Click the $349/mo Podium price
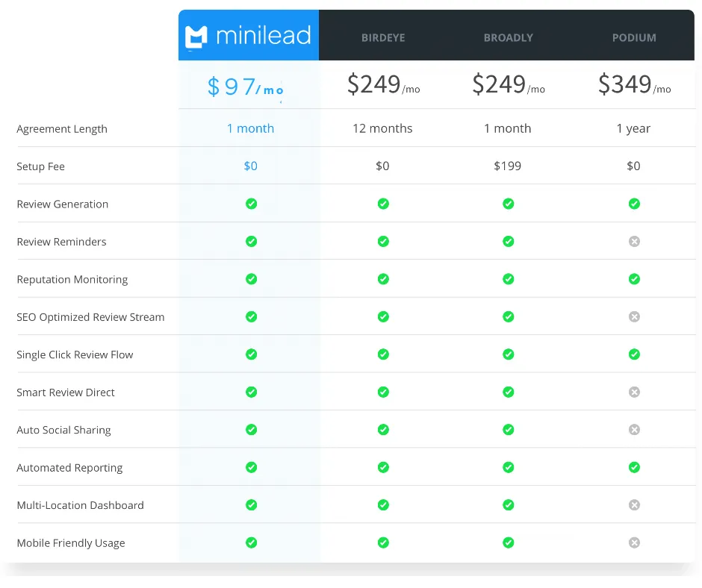Viewport: 702px width, 588px height. 634,84
